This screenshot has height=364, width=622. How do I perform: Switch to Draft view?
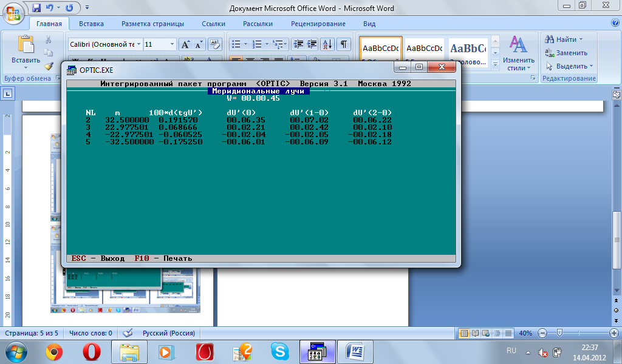coord(508,333)
